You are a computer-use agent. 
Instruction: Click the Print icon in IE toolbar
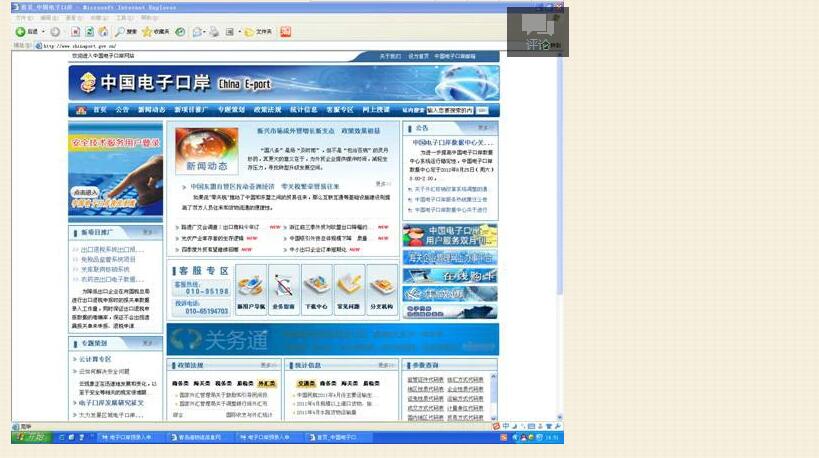coord(214,32)
